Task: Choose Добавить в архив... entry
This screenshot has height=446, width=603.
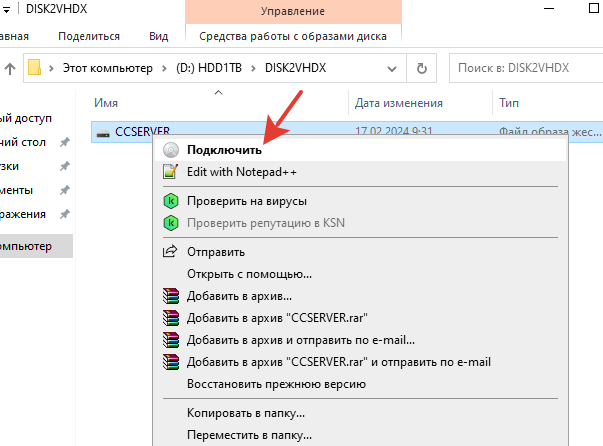Action: click(360, 296)
